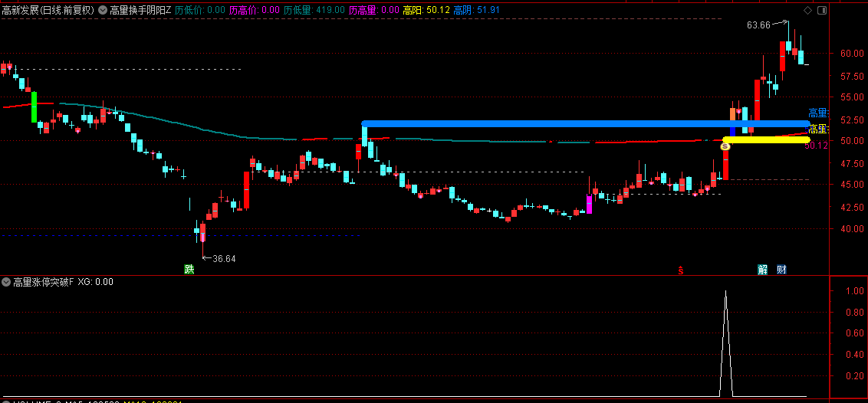This screenshot has width=868, height=403.
Task: Toggle the side panel icon at top-right
Action: click(821, 11)
